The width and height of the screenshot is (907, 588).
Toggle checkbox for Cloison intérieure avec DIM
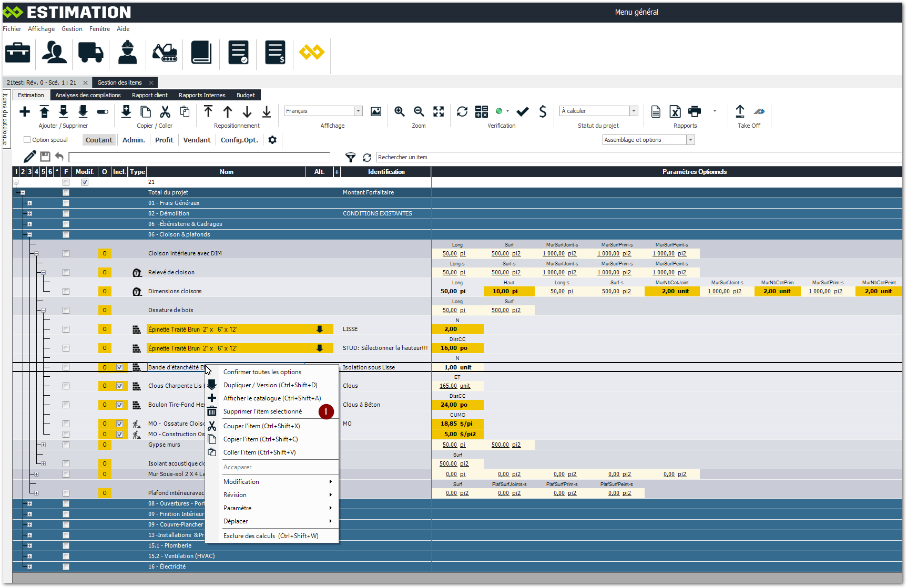(x=66, y=253)
